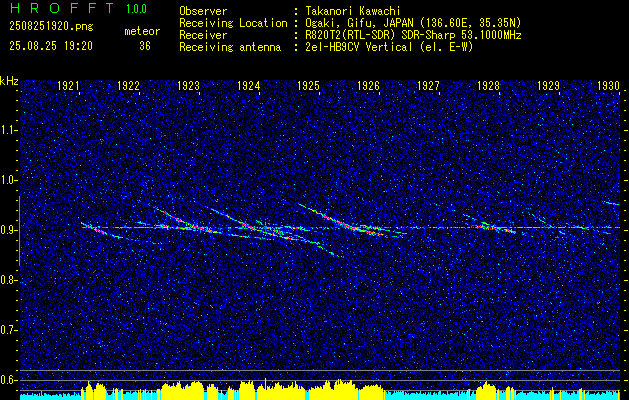
Task: Click the meteor count label
Action: 142,31
